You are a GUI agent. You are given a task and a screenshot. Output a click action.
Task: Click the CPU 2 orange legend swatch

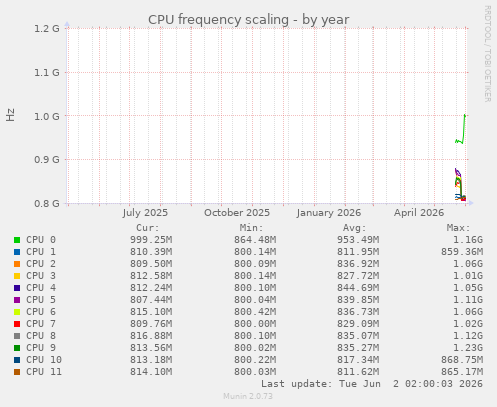tap(17, 264)
